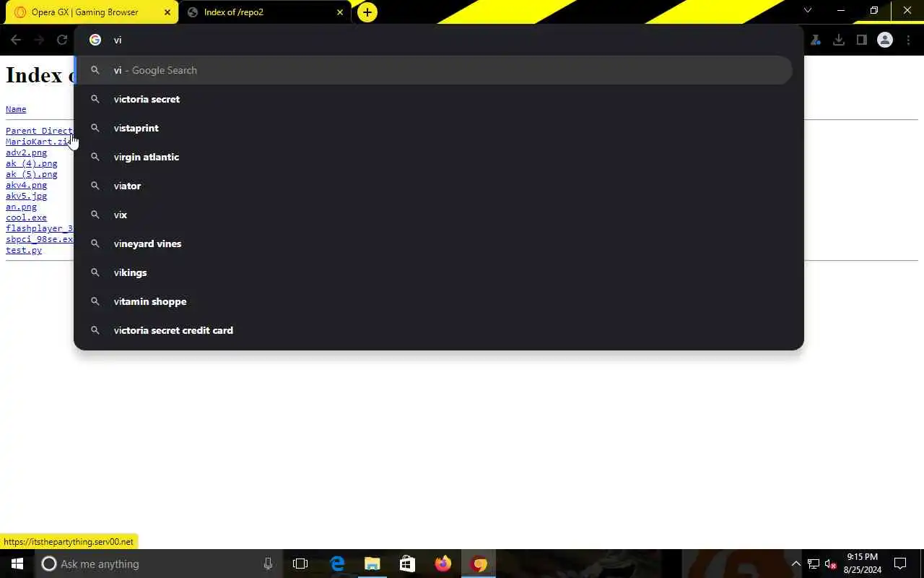Screen dimensions: 924x578
Task: Close the Opera GX Gaming Browser tab
Action: pyautogui.click(x=167, y=12)
